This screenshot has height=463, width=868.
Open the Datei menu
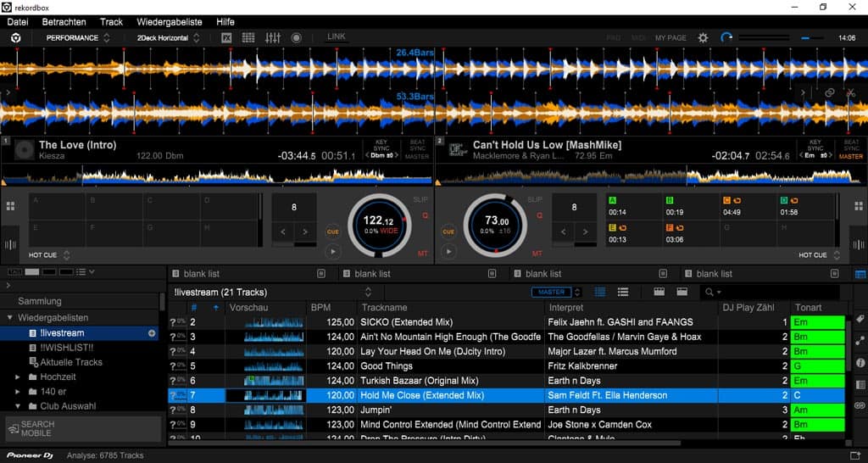point(18,22)
